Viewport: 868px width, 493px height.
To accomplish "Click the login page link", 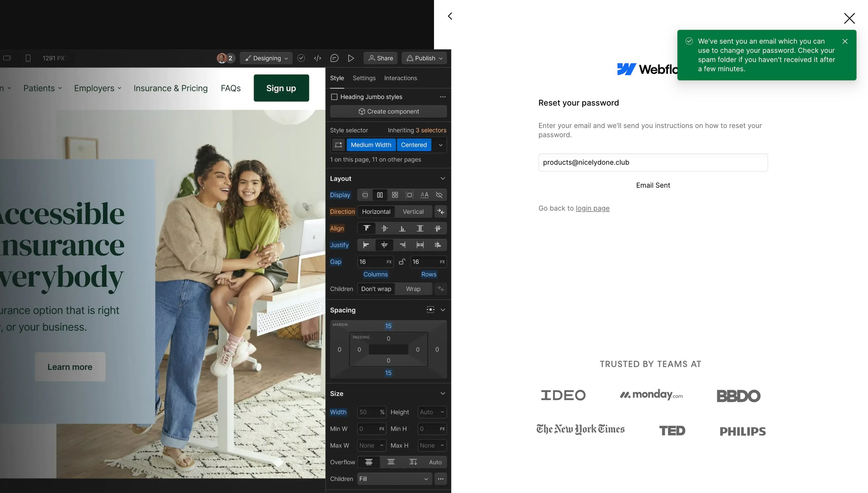I will click(x=592, y=208).
